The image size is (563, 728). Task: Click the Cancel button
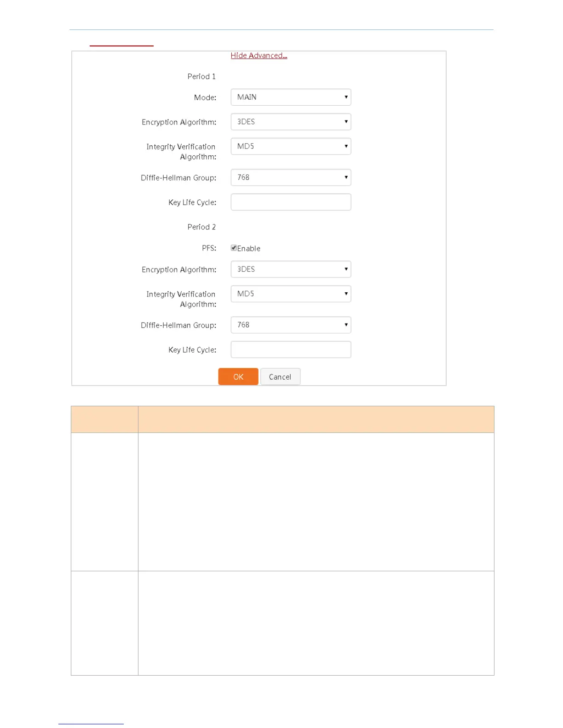click(x=280, y=377)
